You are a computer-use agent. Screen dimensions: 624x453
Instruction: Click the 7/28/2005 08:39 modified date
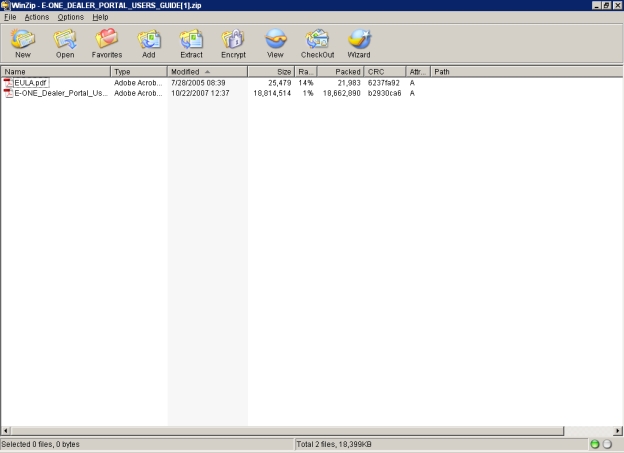(x=198, y=83)
